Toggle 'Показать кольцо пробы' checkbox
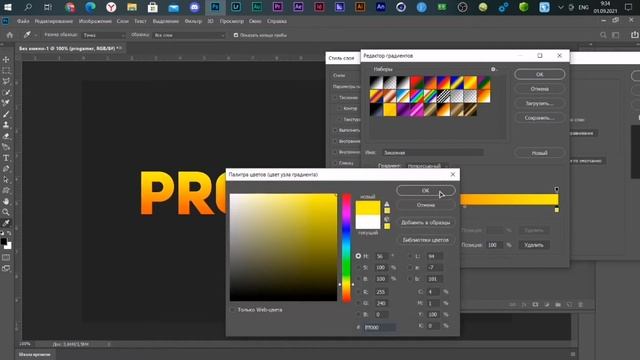 (x=236, y=36)
